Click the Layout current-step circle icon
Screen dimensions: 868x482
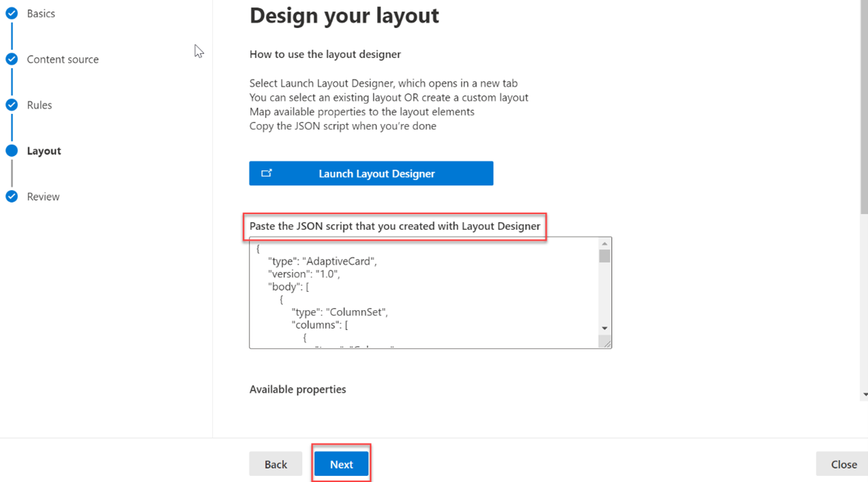pyautogui.click(x=12, y=151)
